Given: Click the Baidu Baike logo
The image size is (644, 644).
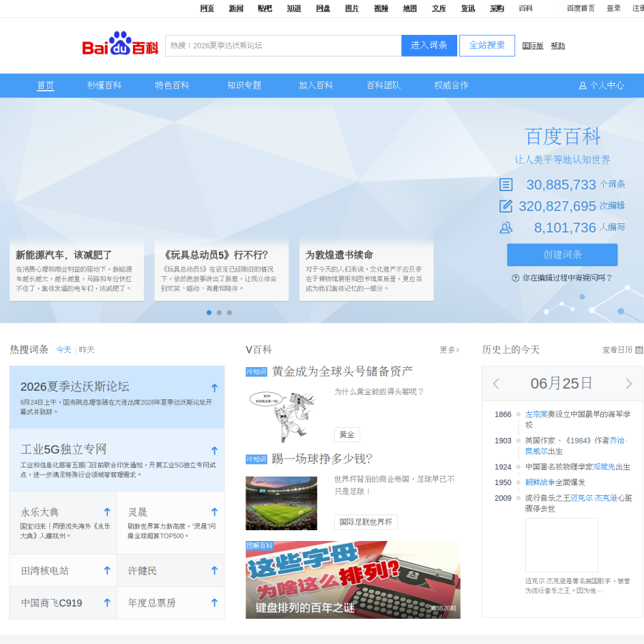Looking at the screenshot, I should 120,44.
